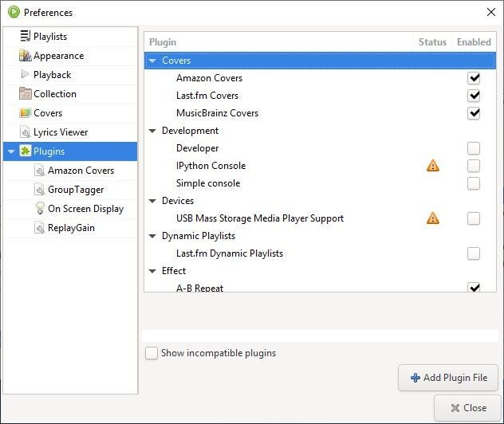Click the Playback play-arrow icon
This screenshot has width=504, height=424.
(x=25, y=75)
